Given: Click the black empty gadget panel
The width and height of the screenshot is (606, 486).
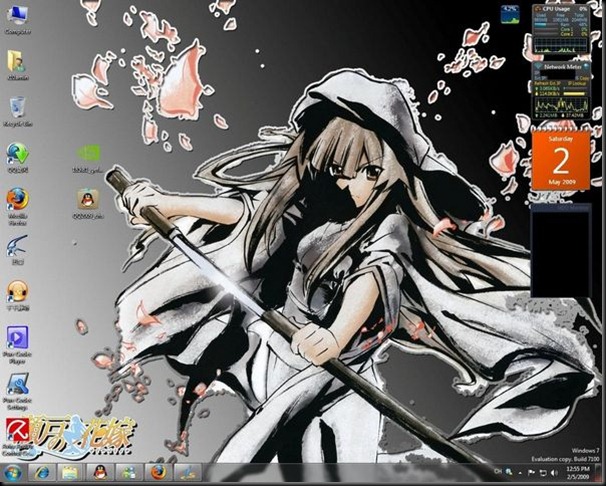Looking at the screenshot, I should (x=561, y=250).
